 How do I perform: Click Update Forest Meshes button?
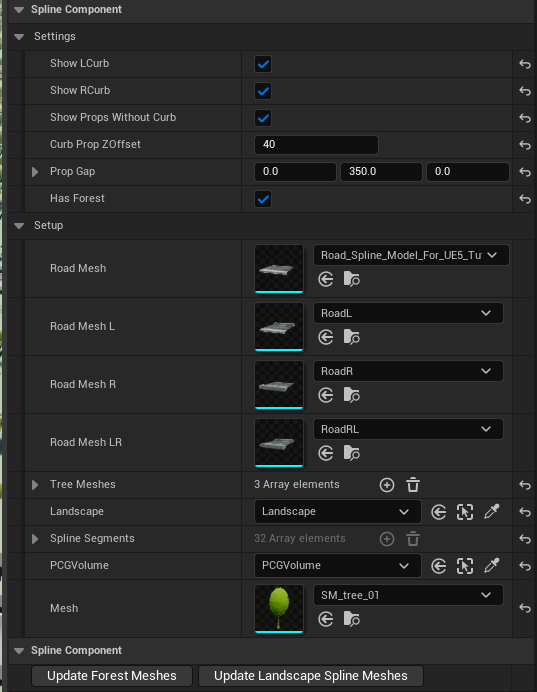point(112,676)
